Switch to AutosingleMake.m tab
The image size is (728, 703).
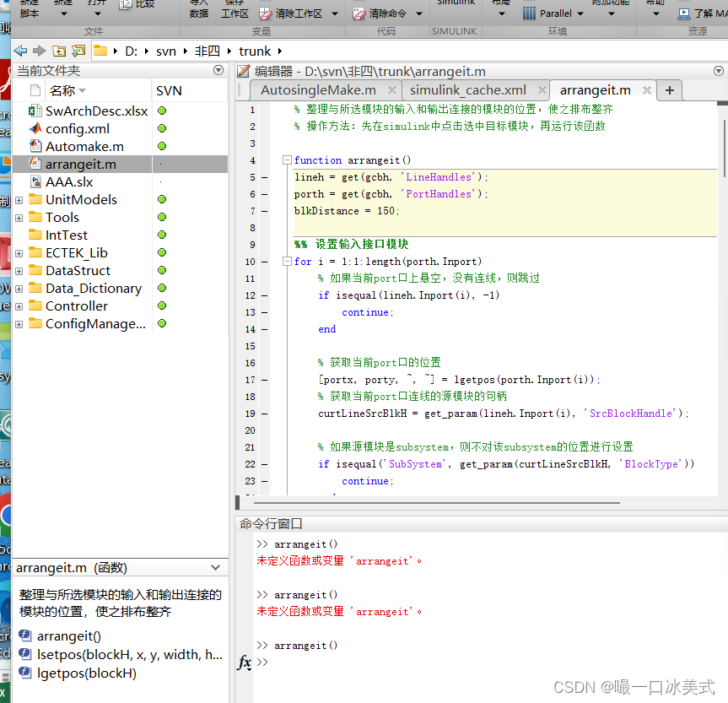(319, 90)
